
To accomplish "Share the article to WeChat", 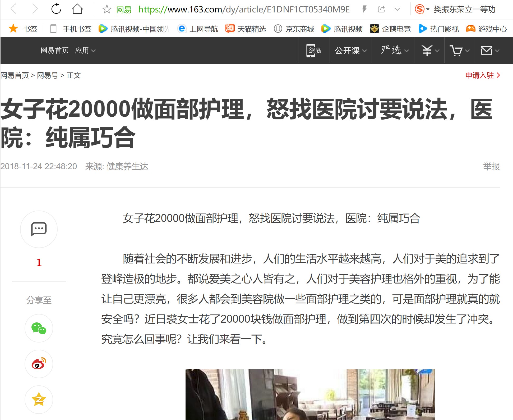I will [x=39, y=328].
